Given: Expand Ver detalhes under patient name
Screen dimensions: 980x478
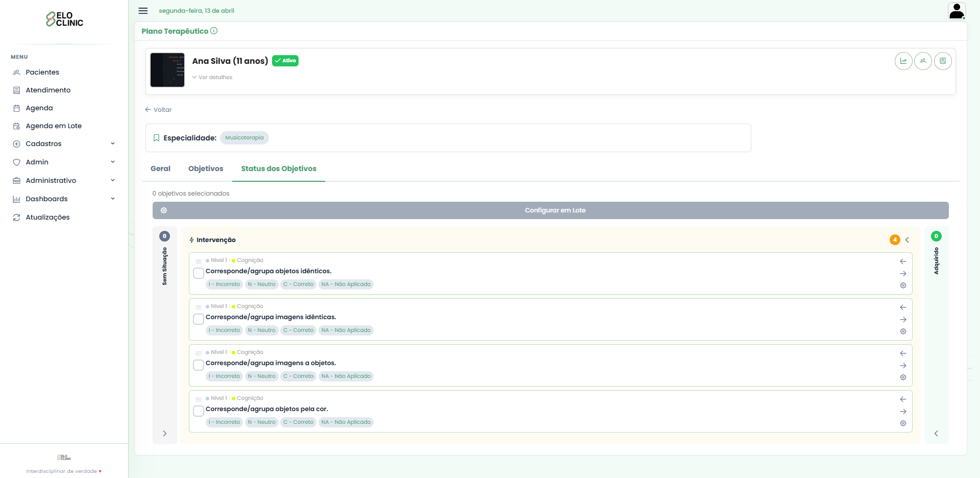Looking at the screenshot, I should tap(212, 78).
